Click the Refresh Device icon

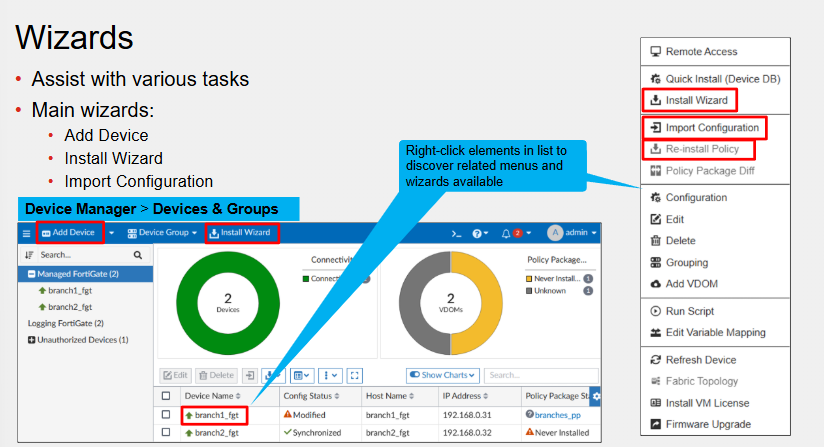click(x=655, y=360)
